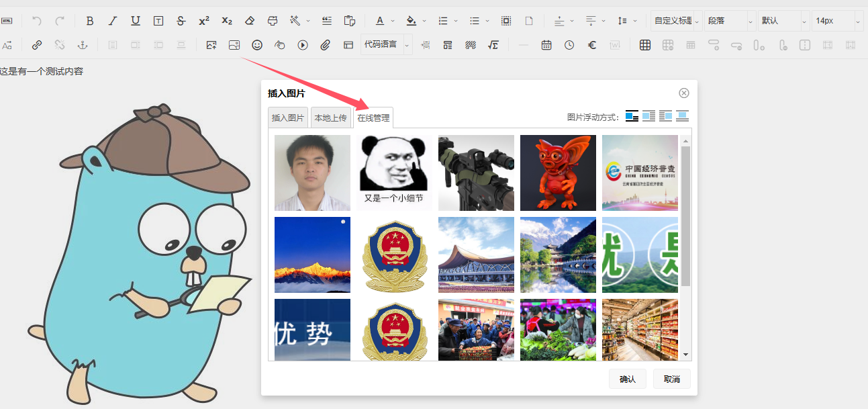Open the font color dropdown arrow

click(x=393, y=21)
